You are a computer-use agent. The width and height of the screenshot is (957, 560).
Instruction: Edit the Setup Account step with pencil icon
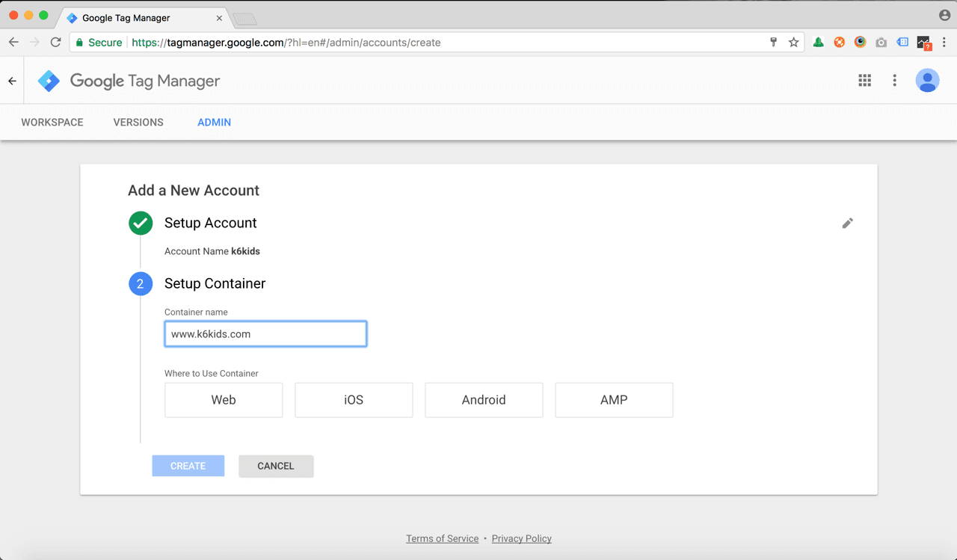(847, 223)
